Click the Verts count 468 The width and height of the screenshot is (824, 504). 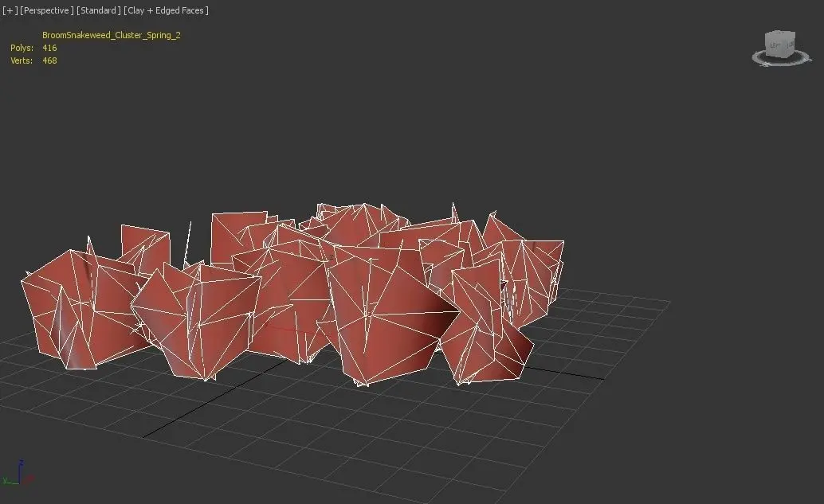coord(49,61)
